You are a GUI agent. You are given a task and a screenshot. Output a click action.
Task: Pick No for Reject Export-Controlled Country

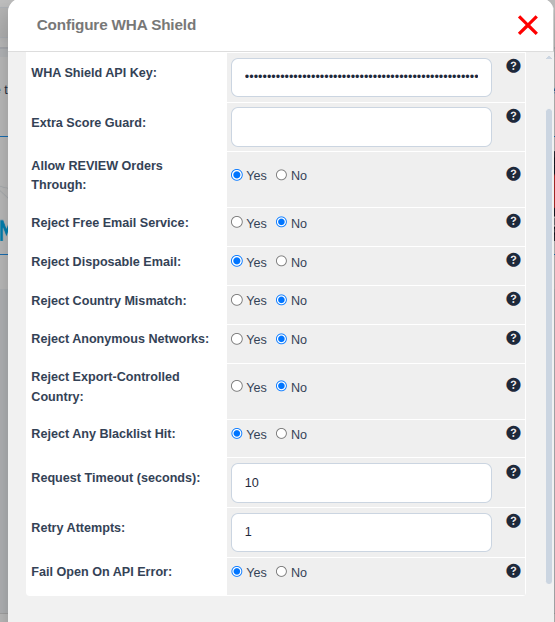point(281,386)
